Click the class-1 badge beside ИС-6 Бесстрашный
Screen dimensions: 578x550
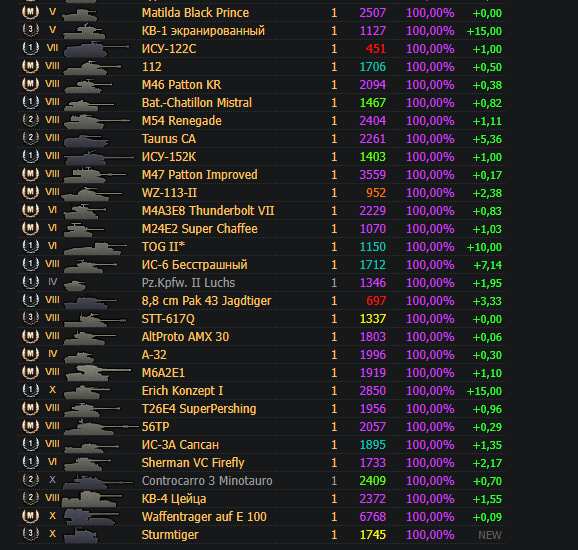(x=31, y=264)
